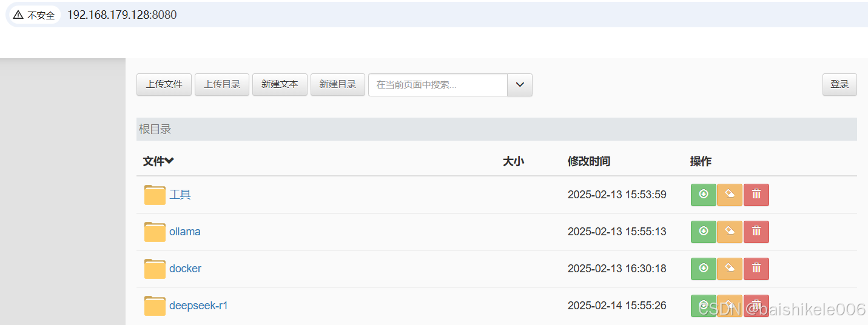Image resolution: width=868 pixels, height=325 pixels.
Task: Rename the ollama folder
Action: (x=730, y=232)
